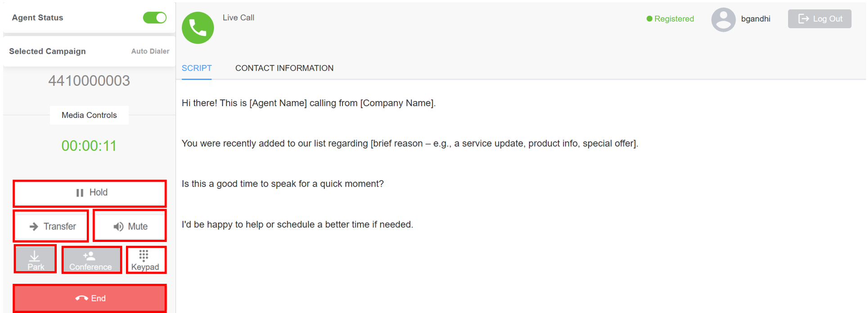Click the Auto Dialer campaign label
Viewport: 868px width, 313px height.
pos(150,51)
